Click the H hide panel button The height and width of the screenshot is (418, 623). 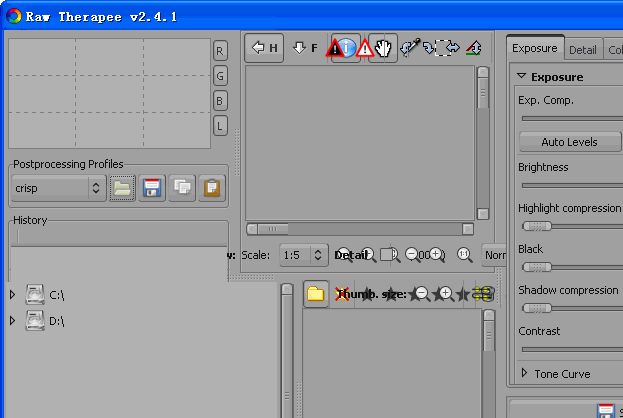tap(264, 48)
